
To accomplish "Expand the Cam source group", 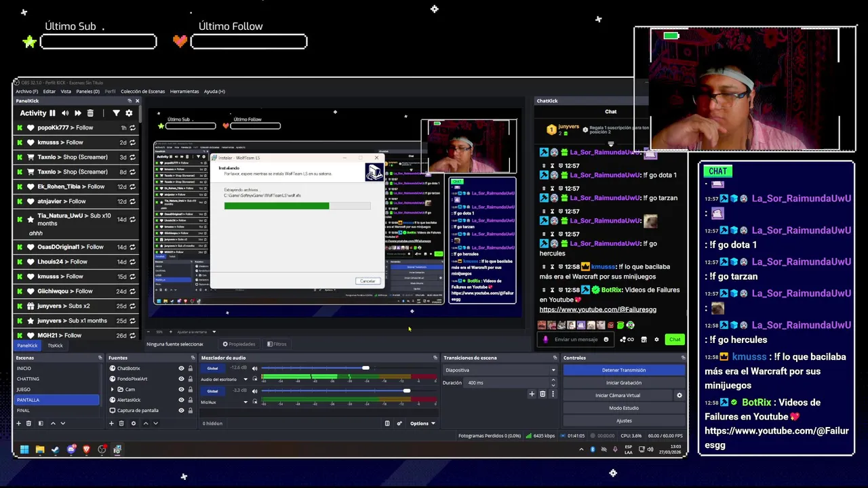I will (113, 390).
